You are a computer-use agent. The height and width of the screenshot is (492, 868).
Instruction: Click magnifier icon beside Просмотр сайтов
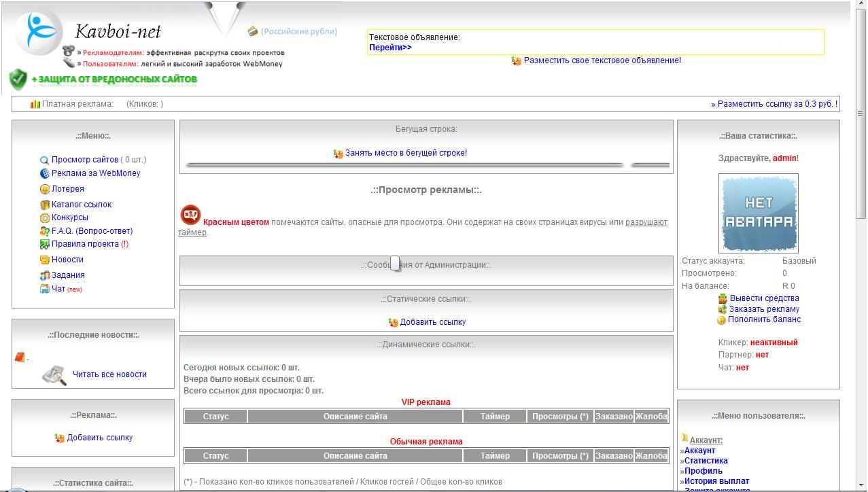pos(45,160)
